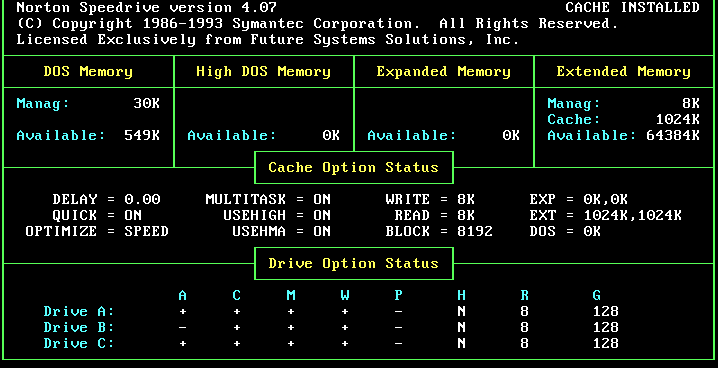Click the '-' in Drive B's A column
The height and width of the screenshot is (368, 718).
[x=182, y=328]
